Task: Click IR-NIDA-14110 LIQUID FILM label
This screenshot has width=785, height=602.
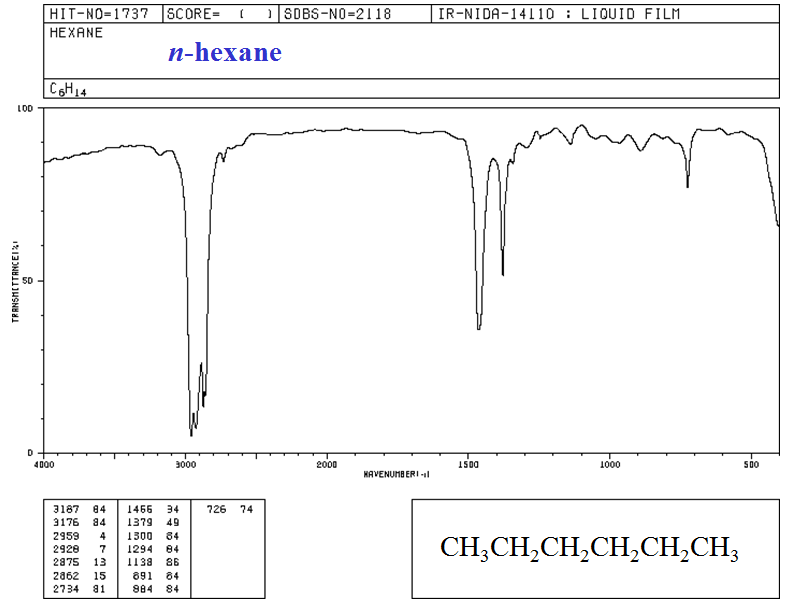Action: tap(558, 15)
